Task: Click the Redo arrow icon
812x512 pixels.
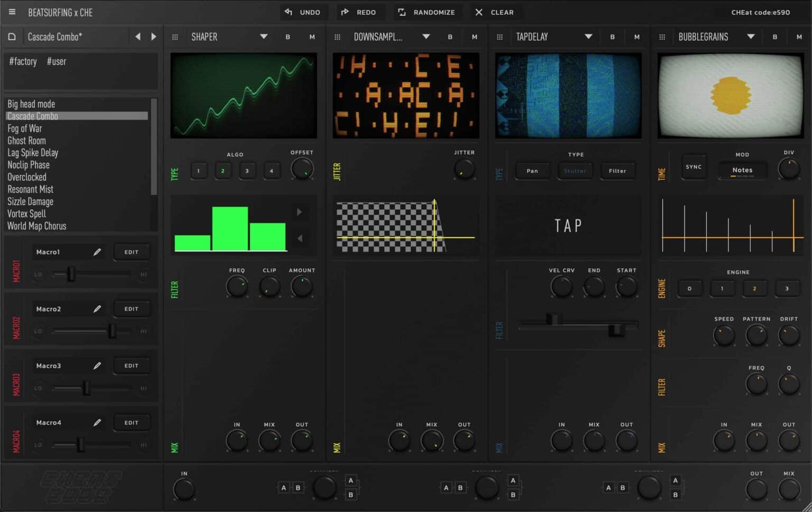Action: point(346,12)
